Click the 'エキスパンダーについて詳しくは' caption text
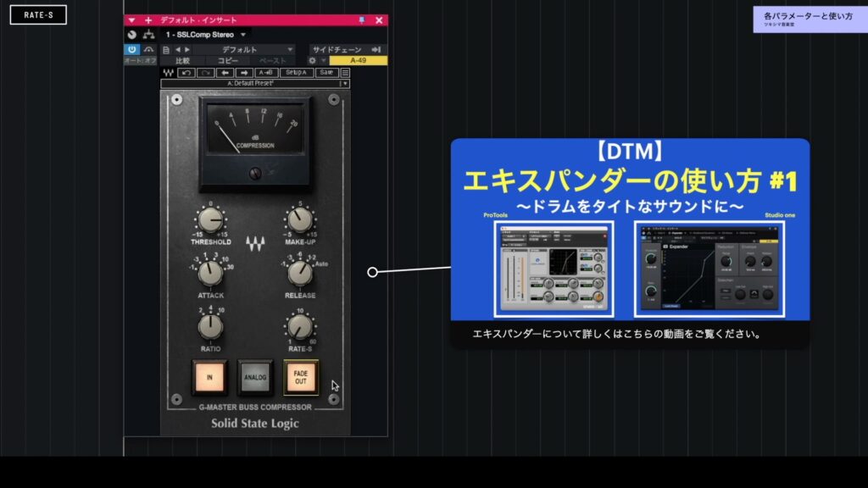 click(617, 334)
